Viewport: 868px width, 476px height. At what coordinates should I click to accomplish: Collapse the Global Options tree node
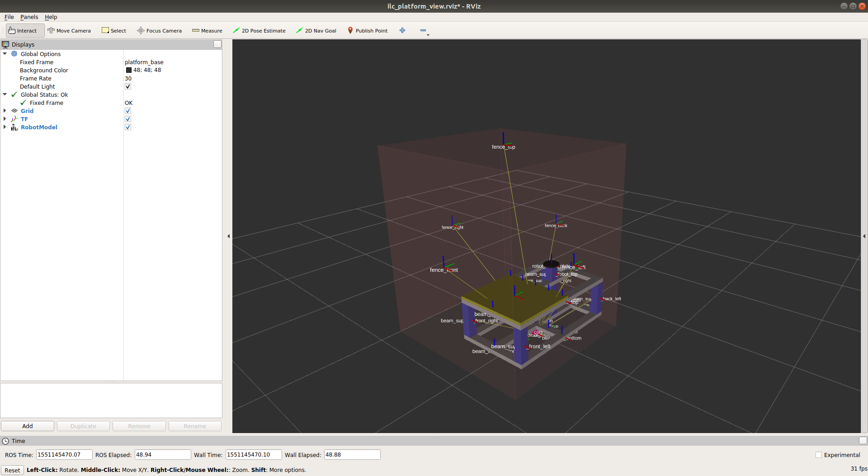click(x=5, y=54)
